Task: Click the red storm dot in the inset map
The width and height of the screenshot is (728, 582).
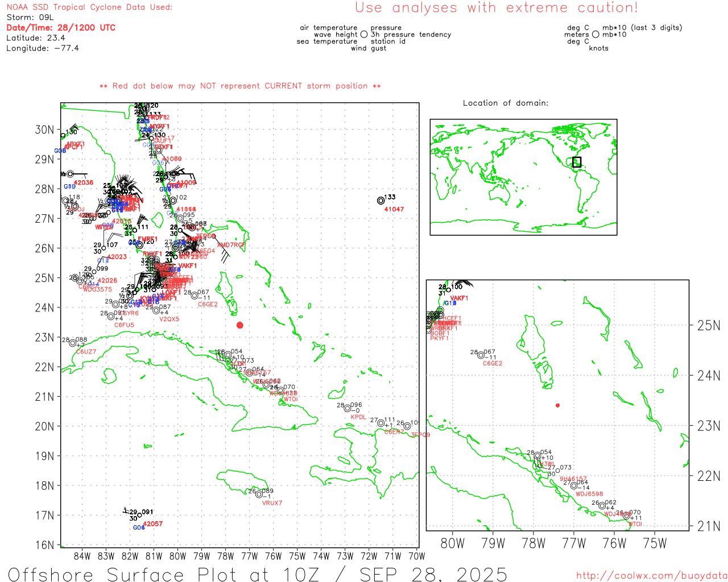Action: 558,405
